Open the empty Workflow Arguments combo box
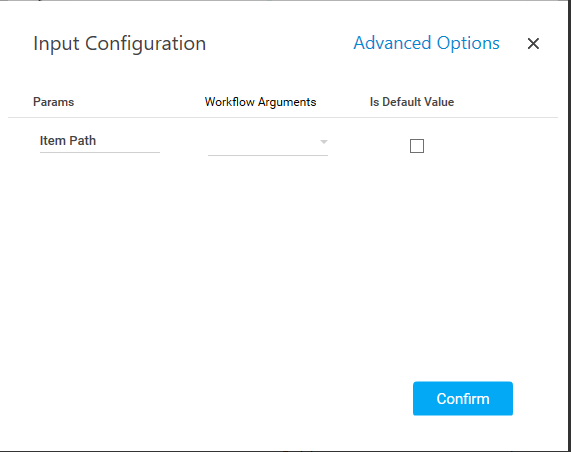The width and height of the screenshot is (571, 452). (x=268, y=144)
